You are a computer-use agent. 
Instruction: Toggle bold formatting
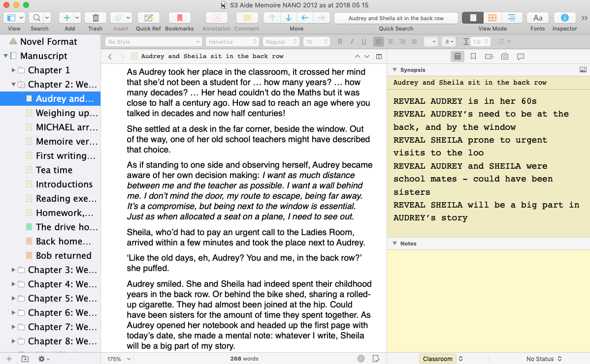pos(340,42)
